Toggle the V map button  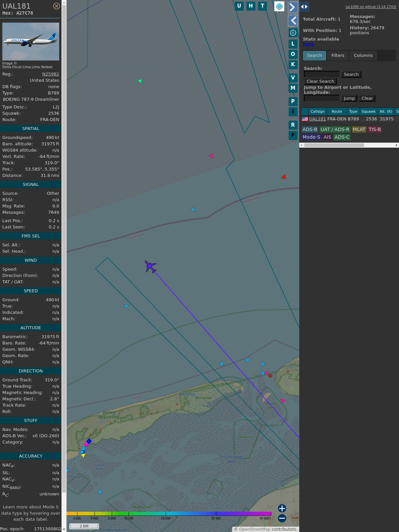[293, 78]
